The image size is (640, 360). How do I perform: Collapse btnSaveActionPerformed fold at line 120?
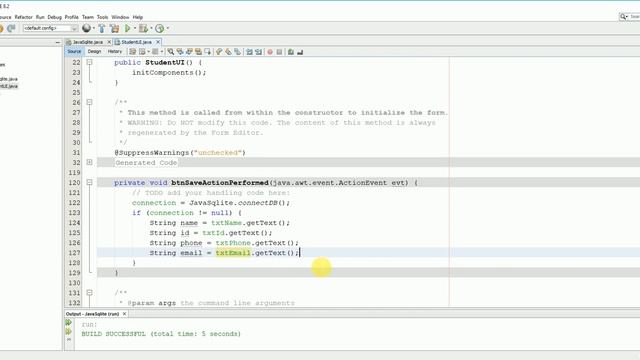[x=89, y=182]
